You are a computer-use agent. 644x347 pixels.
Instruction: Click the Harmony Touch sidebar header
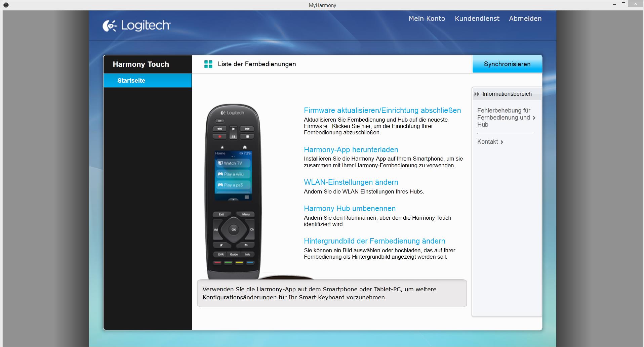point(141,64)
